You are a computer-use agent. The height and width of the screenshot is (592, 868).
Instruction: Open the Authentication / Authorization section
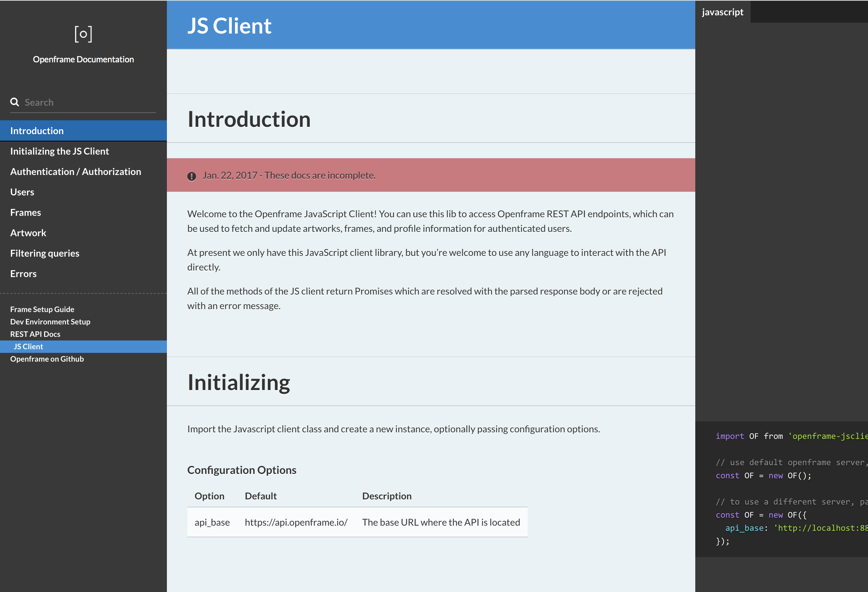(x=75, y=171)
